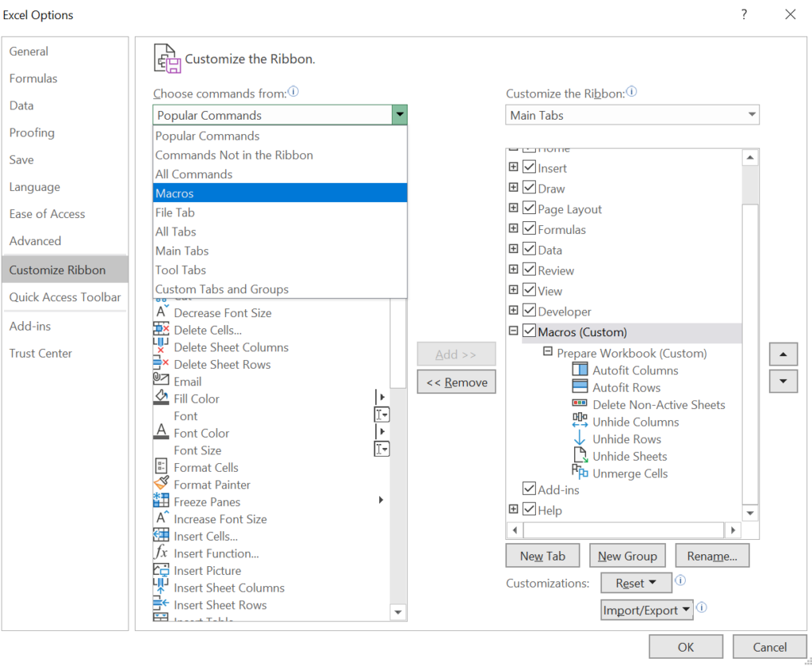
Task: Expand the Help tab tree node
Action: (x=513, y=508)
